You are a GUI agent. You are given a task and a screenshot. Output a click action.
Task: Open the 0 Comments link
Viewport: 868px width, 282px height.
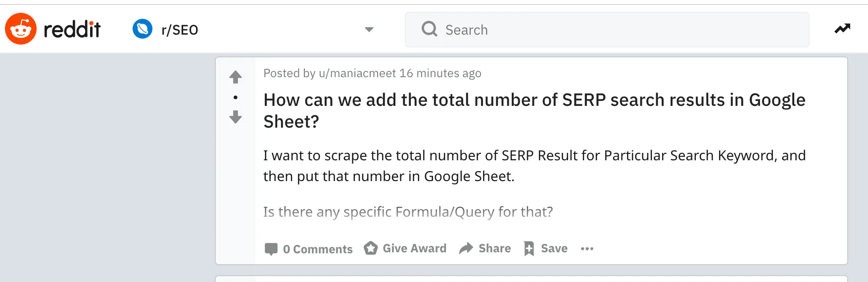pos(309,249)
